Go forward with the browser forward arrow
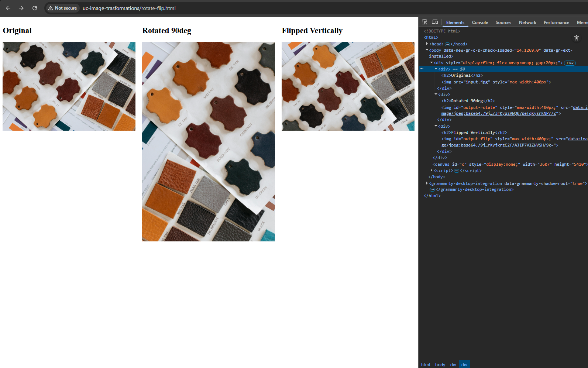This screenshot has height=368, width=588. 21,8
